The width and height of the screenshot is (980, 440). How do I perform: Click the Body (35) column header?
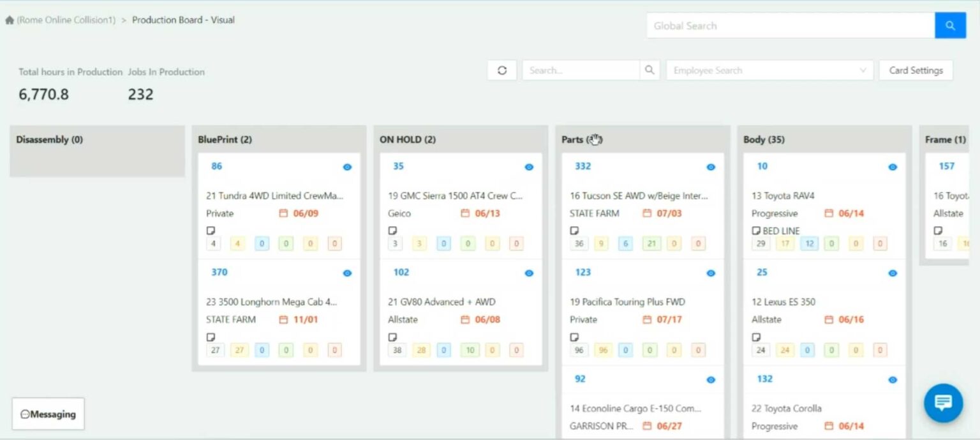pos(764,139)
